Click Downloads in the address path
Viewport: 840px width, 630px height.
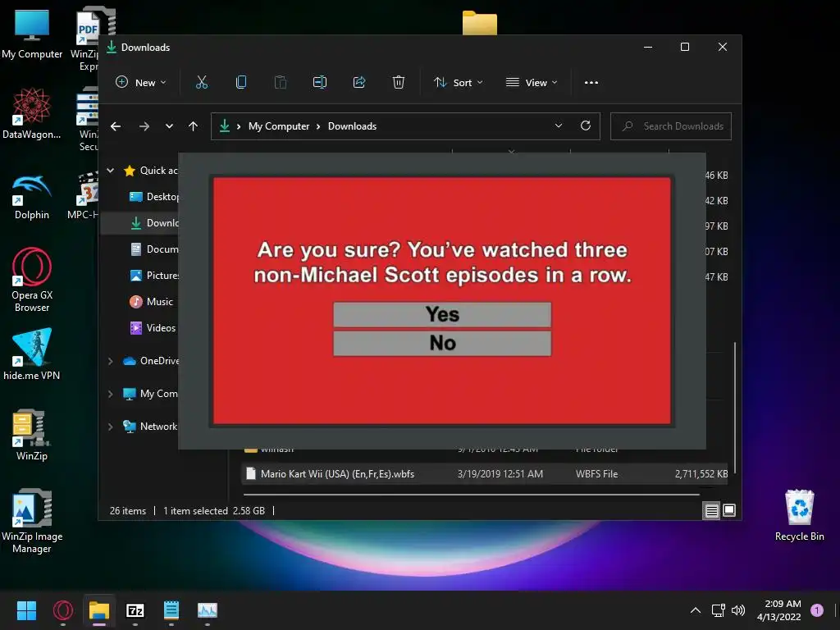point(352,126)
